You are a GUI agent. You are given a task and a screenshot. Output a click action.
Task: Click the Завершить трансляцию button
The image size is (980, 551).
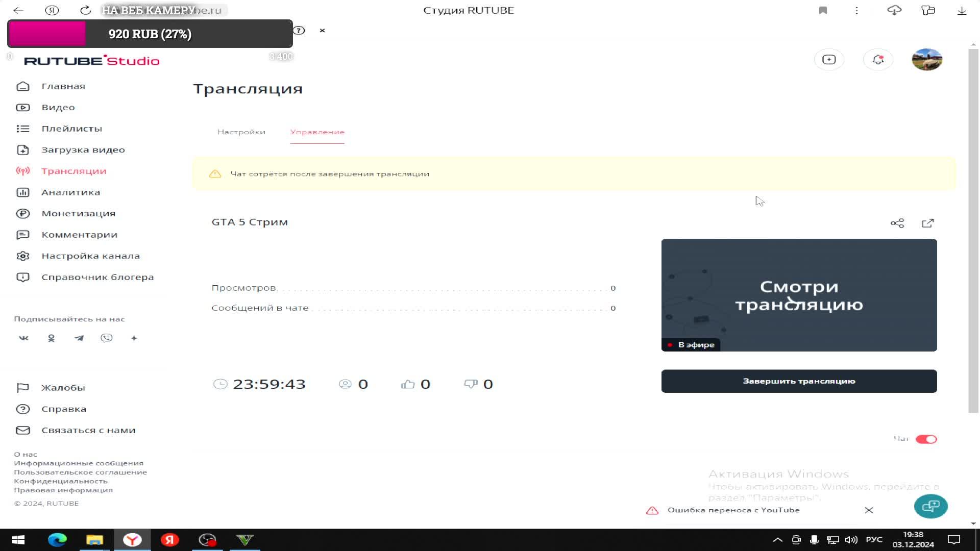799,381
